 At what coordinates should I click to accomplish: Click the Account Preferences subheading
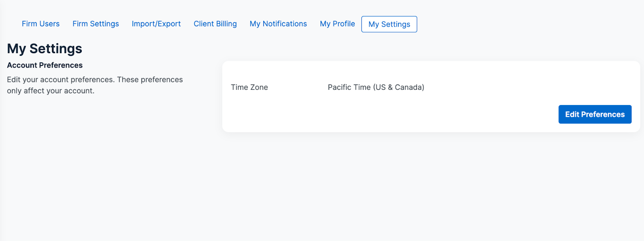click(x=45, y=65)
